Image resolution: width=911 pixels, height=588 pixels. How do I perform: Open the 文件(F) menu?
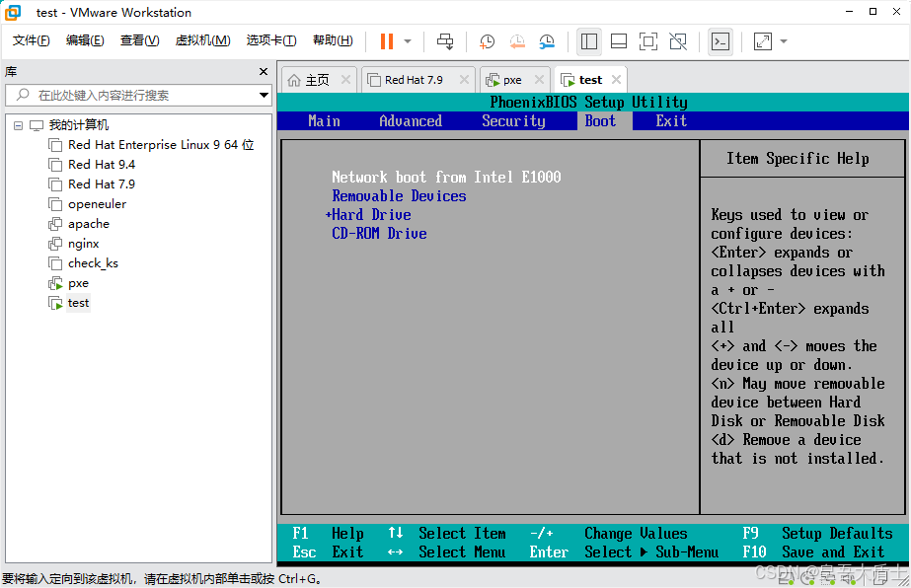32,40
